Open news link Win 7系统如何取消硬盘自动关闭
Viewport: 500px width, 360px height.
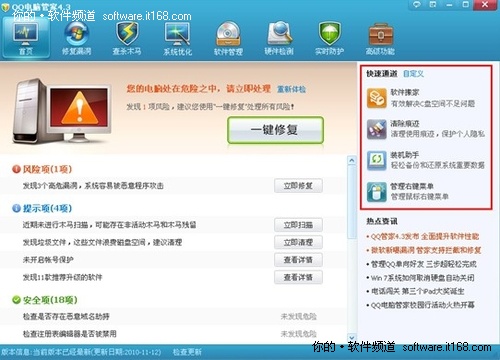[x=423, y=278]
